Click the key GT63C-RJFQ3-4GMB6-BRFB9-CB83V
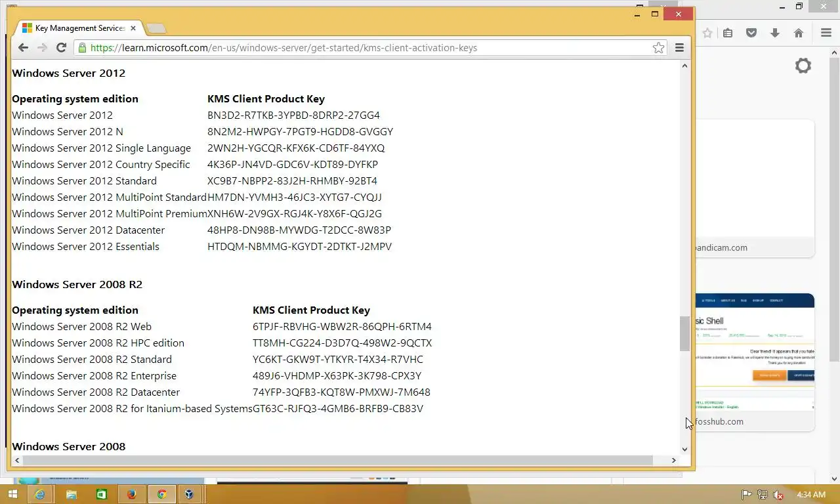The image size is (840, 504). 338,409
